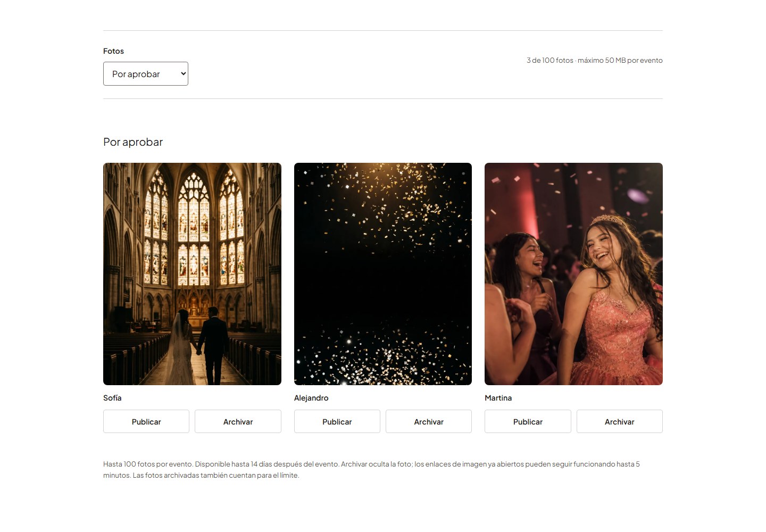
Task: Publish Sofía's photo
Action: pyautogui.click(x=146, y=421)
